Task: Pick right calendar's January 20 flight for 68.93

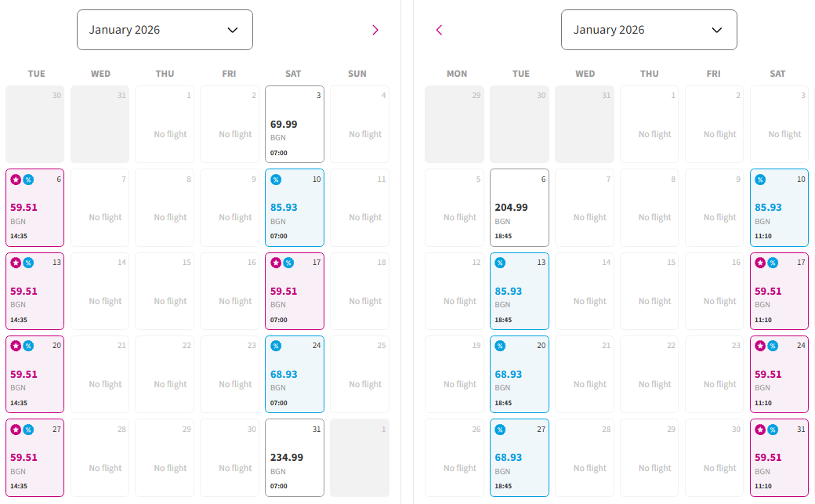Action: coord(519,375)
